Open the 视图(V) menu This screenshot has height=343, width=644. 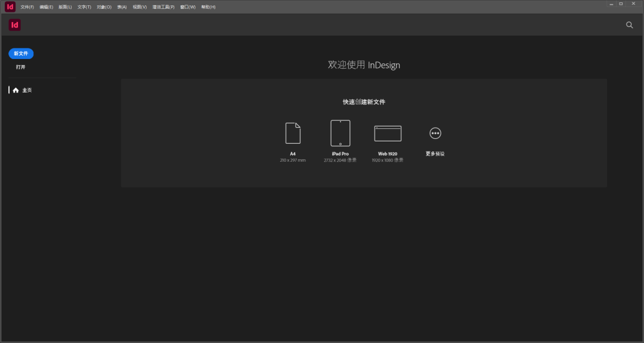coord(140,7)
